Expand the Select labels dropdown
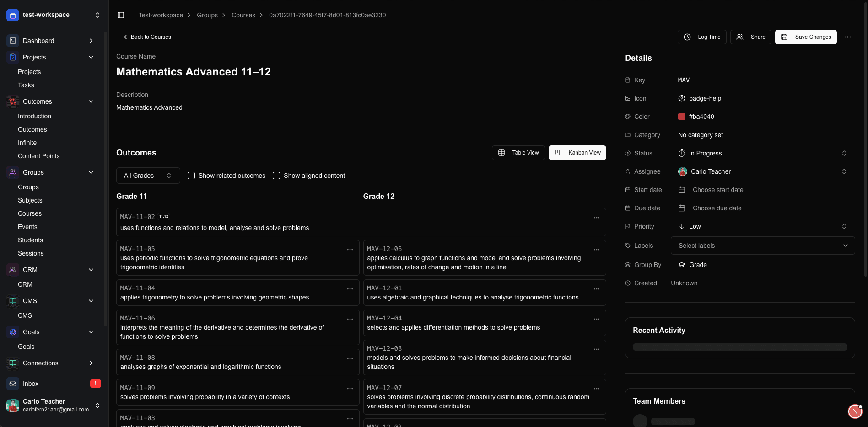This screenshot has width=868, height=427. click(x=762, y=246)
